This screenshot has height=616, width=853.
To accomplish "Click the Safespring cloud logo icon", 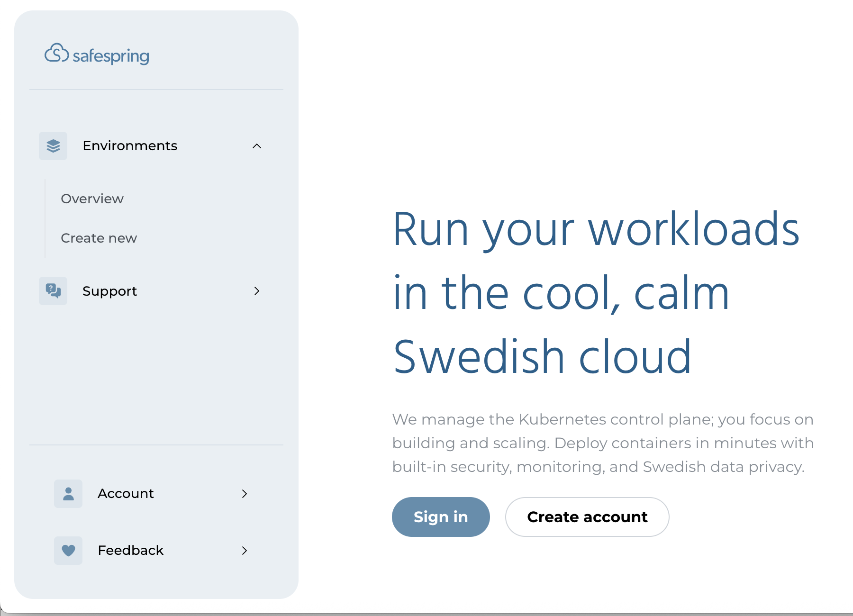I will tap(57, 53).
